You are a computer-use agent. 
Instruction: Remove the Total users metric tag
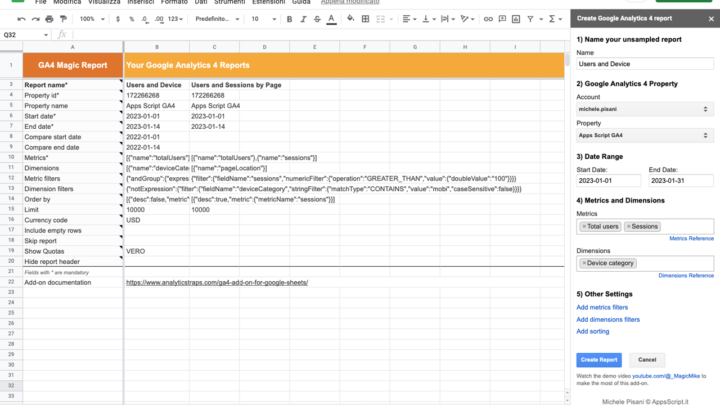click(584, 226)
